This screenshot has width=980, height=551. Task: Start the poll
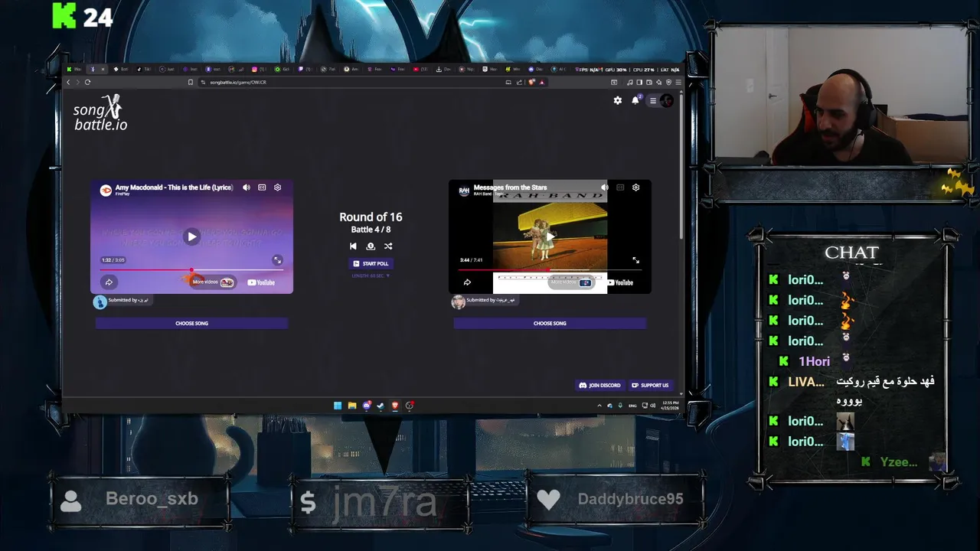tap(371, 263)
